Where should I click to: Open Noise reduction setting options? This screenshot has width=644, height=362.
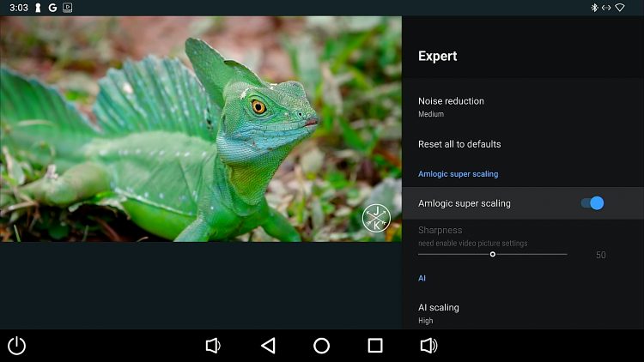(x=451, y=106)
